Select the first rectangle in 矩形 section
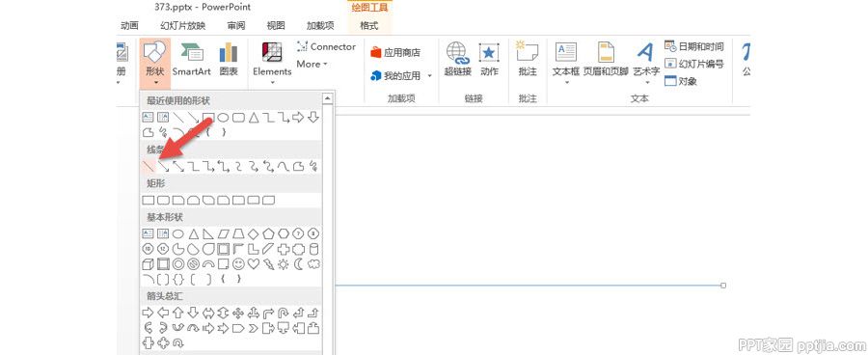868x355 pixels. (148, 200)
